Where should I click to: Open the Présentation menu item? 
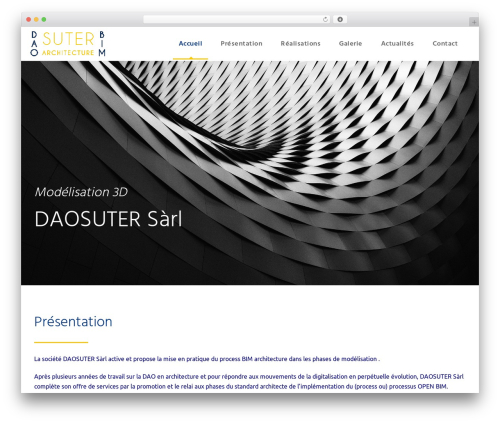241,43
